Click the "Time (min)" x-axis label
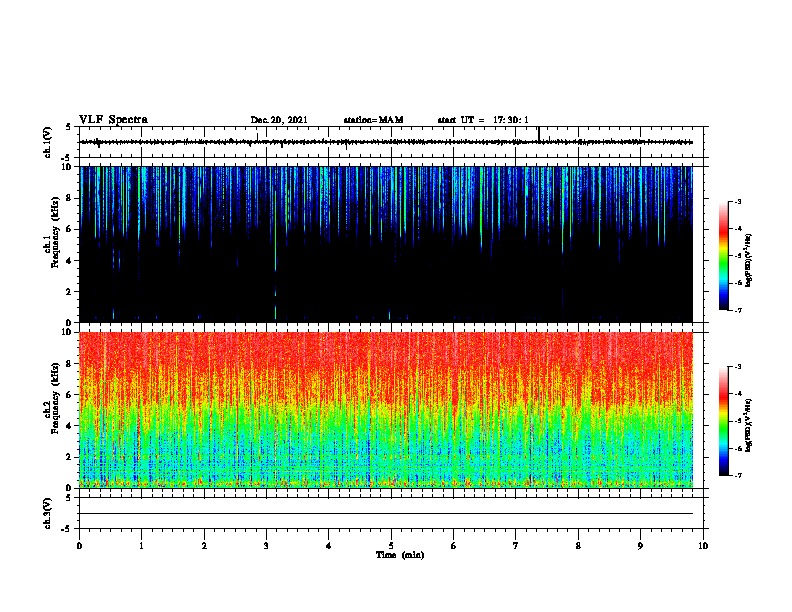Image resolution: width=792 pixels, height=612 pixels. pos(400,555)
